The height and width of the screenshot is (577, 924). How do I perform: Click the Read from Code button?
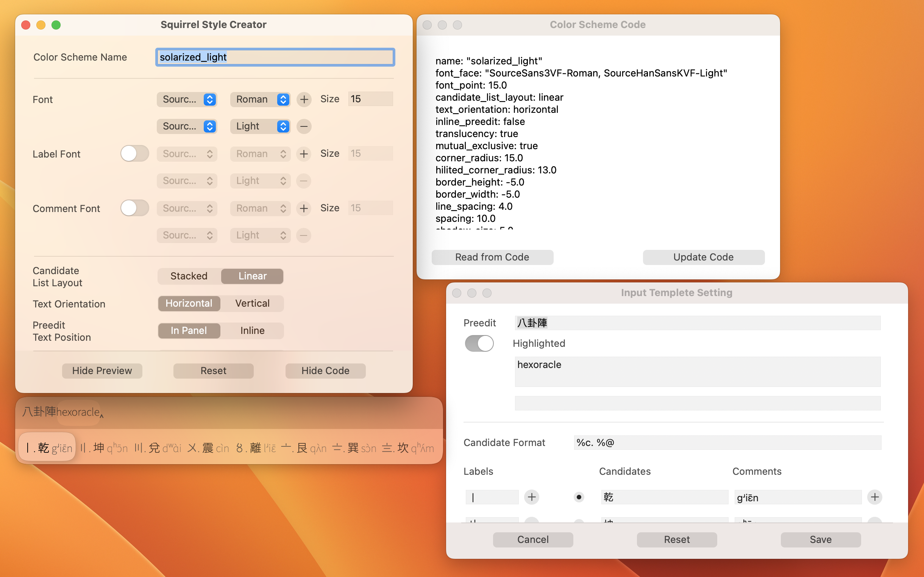[x=492, y=257]
